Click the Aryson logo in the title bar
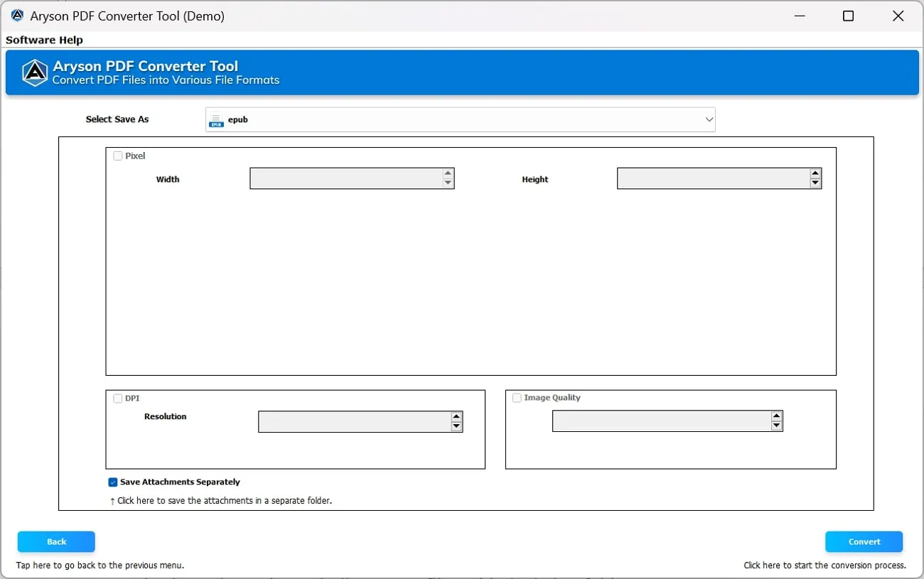924x579 pixels. pos(16,15)
